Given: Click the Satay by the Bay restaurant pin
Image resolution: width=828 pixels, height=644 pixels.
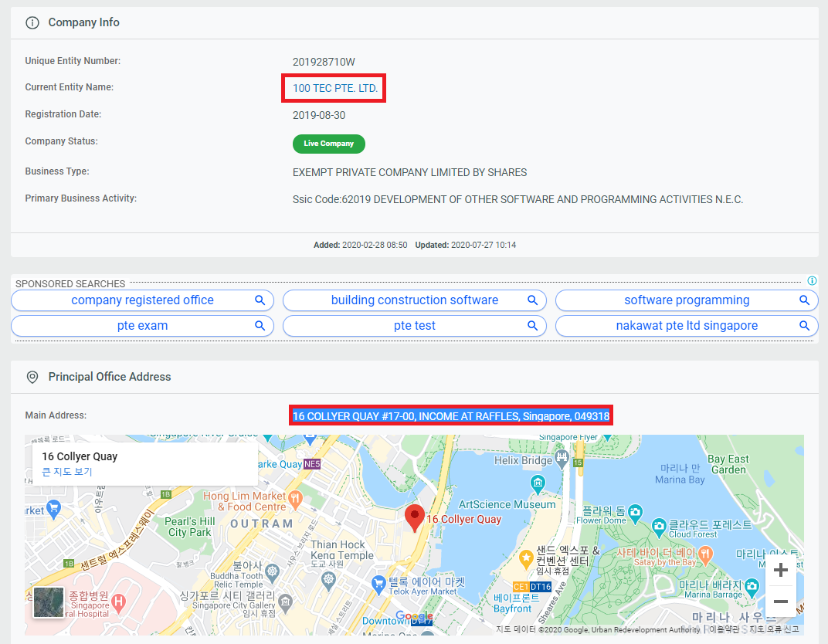Looking at the screenshot, I should (705, 554).
